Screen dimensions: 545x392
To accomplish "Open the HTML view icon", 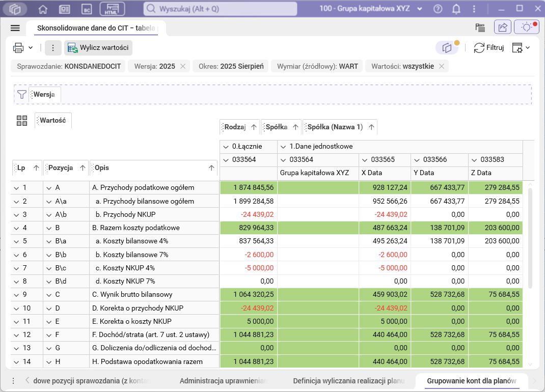I will point(112,9).
